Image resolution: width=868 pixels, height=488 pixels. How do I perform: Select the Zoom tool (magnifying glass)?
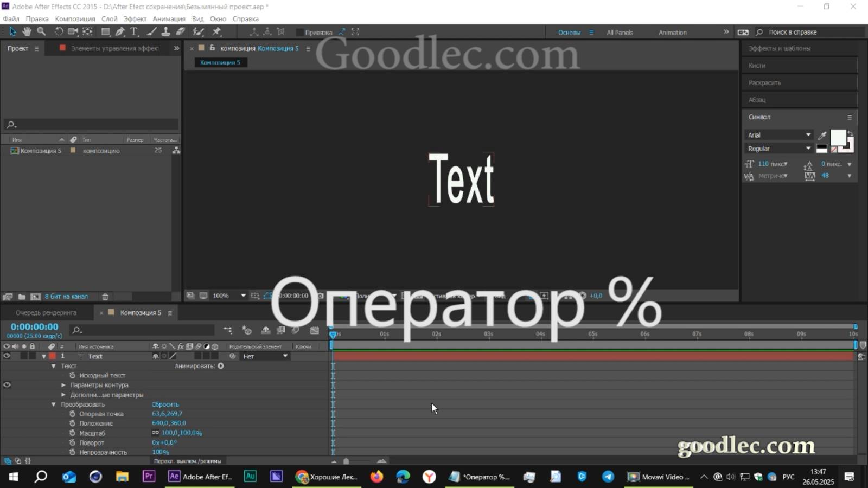41,31
